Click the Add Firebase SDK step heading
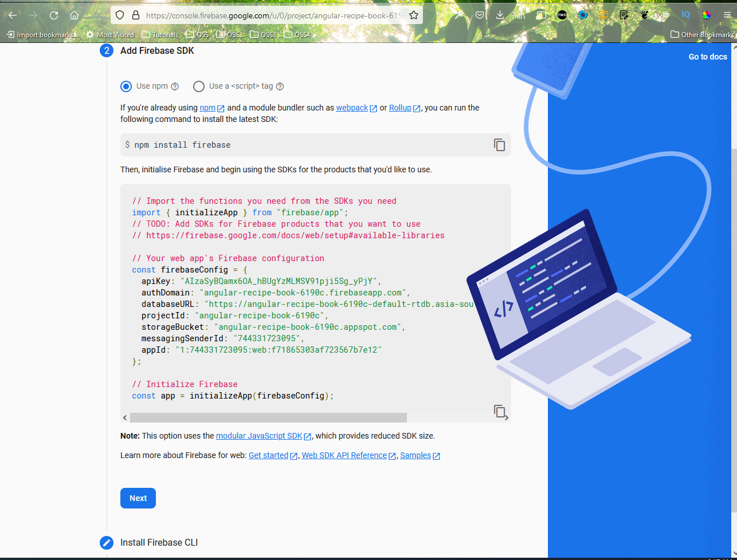The image size is (737, 560). click(x=157, y=50)
